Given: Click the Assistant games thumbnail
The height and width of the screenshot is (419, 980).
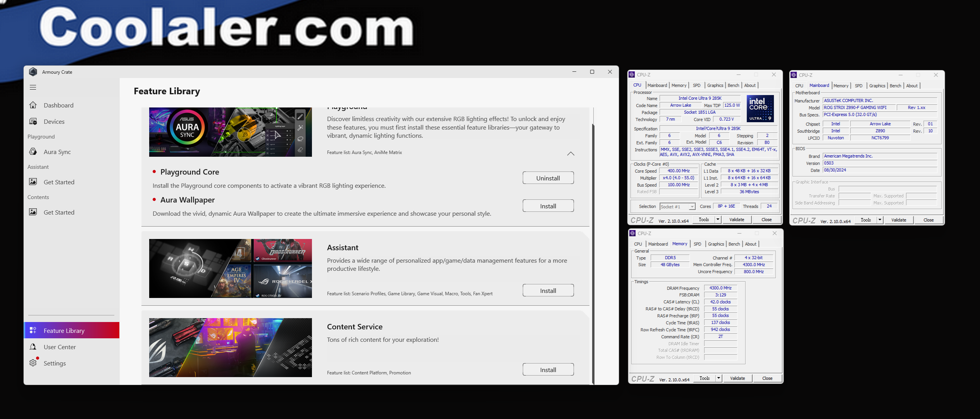Looking at the screenshot, I should pyautogui.click(x=231, y=268).
